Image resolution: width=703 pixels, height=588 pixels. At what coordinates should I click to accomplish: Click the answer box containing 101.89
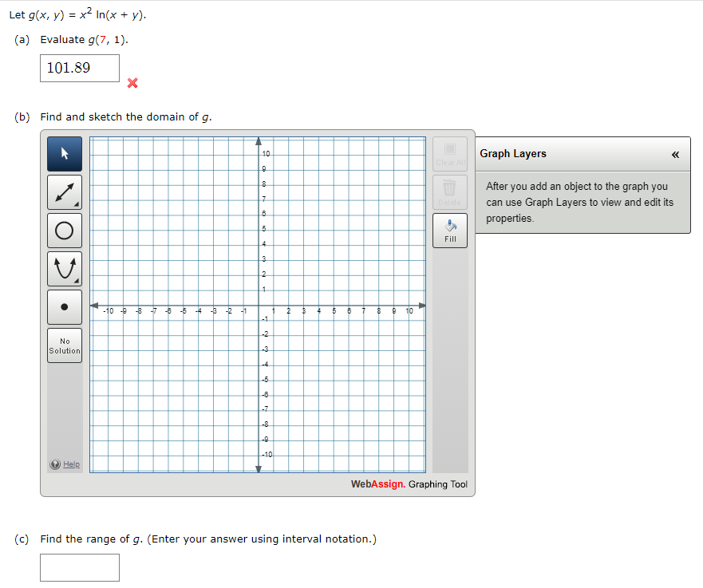click(80, 69)
